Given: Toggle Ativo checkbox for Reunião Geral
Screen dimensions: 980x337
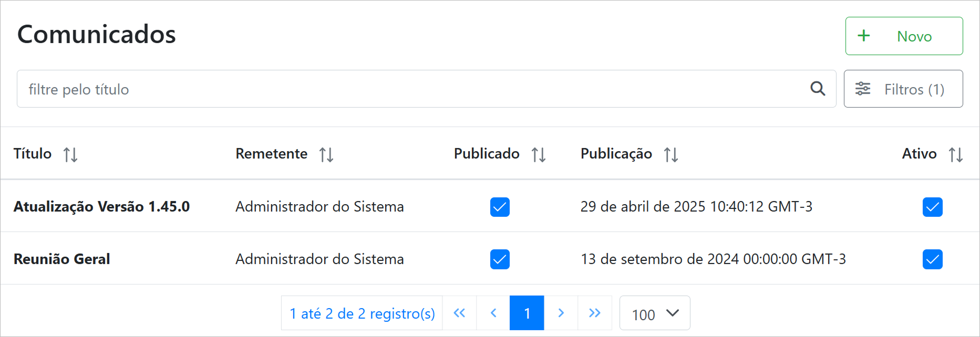Looking at the screenshot, I should pos(932,259).
